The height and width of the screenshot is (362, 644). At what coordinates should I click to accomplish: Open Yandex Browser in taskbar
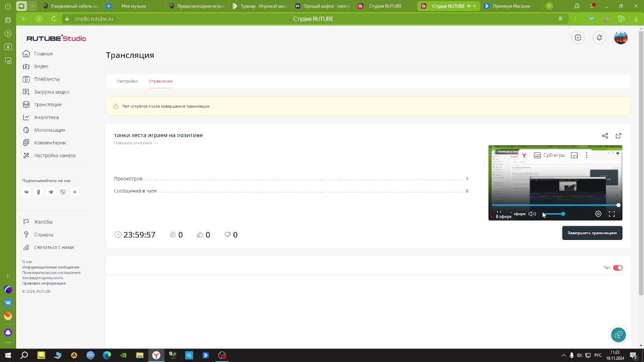pyautogui.click(x=156, y=355)
